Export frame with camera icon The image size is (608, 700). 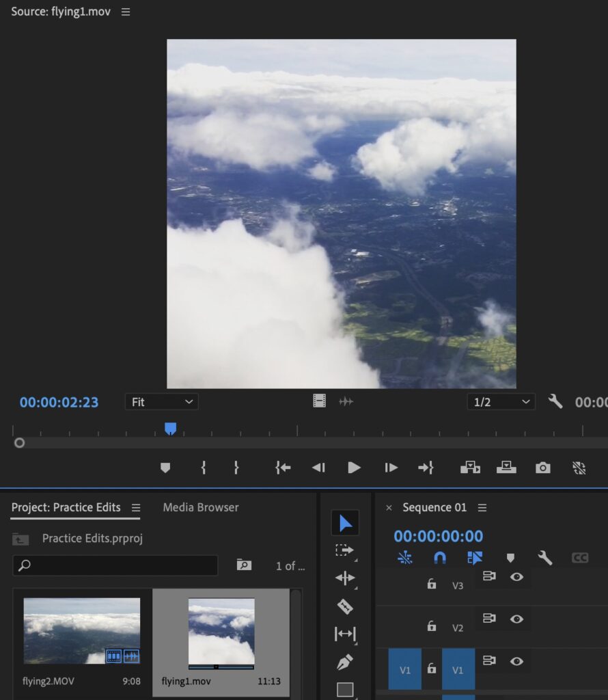(x=543, y=468)
